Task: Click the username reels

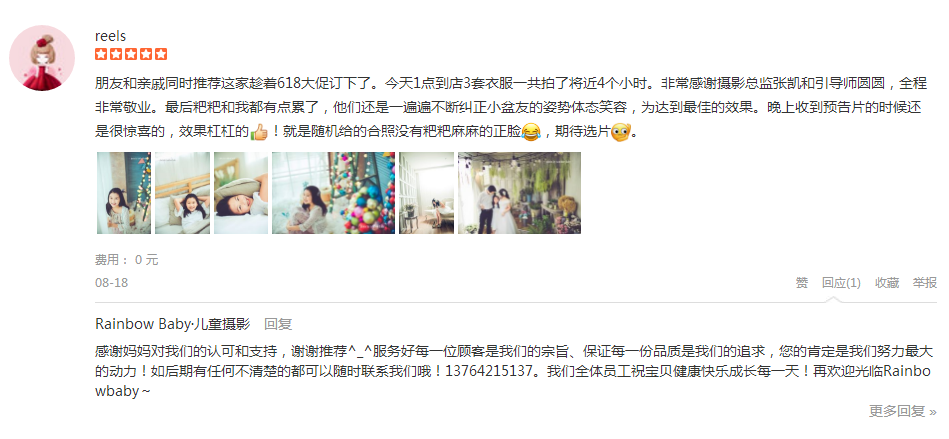Action: point(110,36)
